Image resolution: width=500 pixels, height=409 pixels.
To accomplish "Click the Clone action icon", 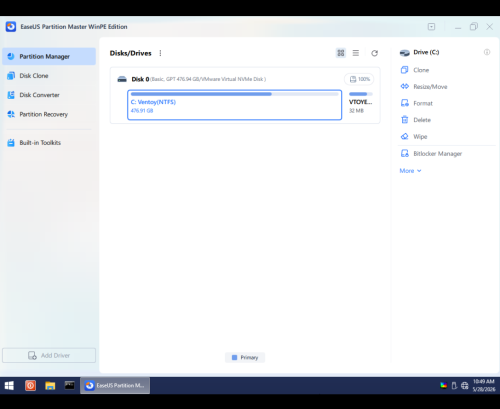I will tap(405, 70).
